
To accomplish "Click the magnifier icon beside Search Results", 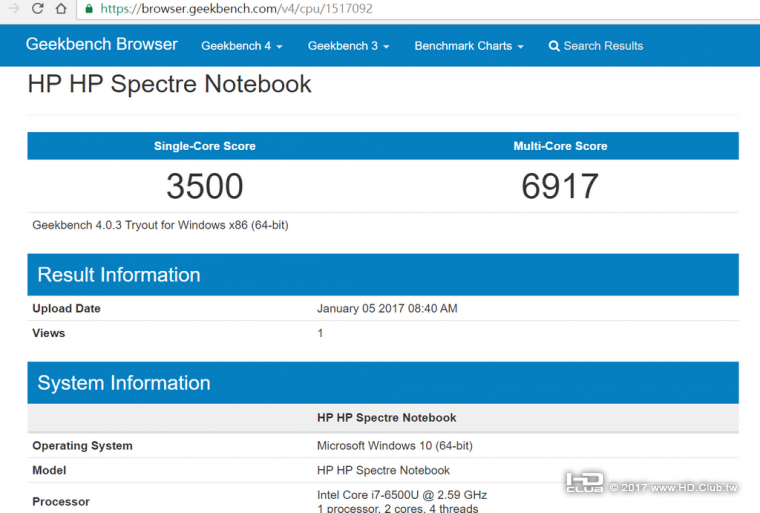I will (x=554, y=46).
